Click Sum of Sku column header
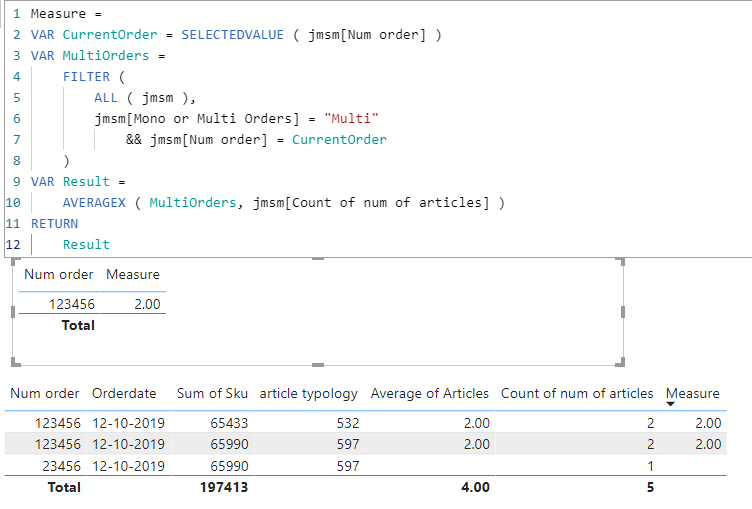The image size is (752, 509). point(212,393)
